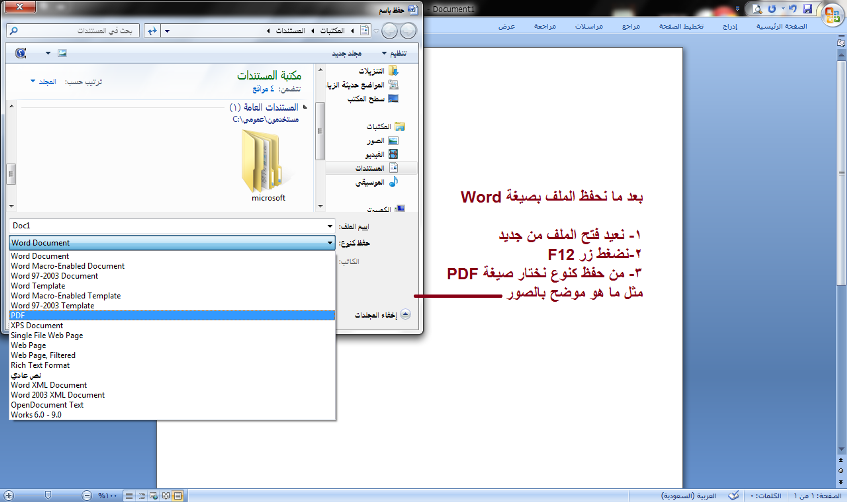Select سطح المكتب desktop in navigation pane
The height and width of the screenshot is (502, 847).
pyautogui.click(x=373, y=99)
